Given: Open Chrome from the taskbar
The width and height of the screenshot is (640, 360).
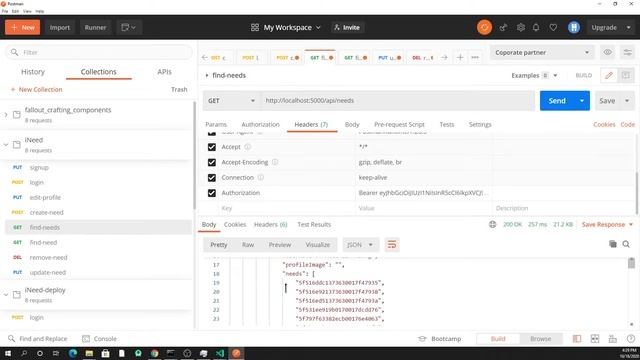Looking at the screenshot, I should 154,353.
